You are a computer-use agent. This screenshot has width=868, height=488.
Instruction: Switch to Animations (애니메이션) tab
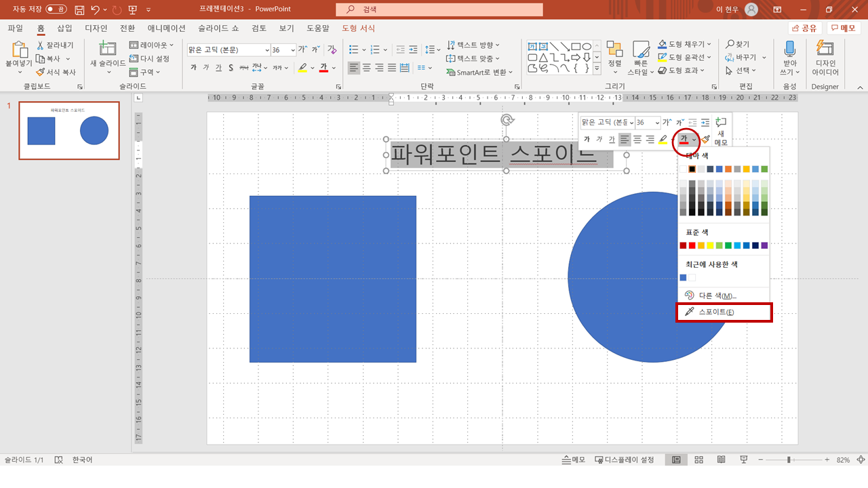pyautogui.click(x=167, y=28)
